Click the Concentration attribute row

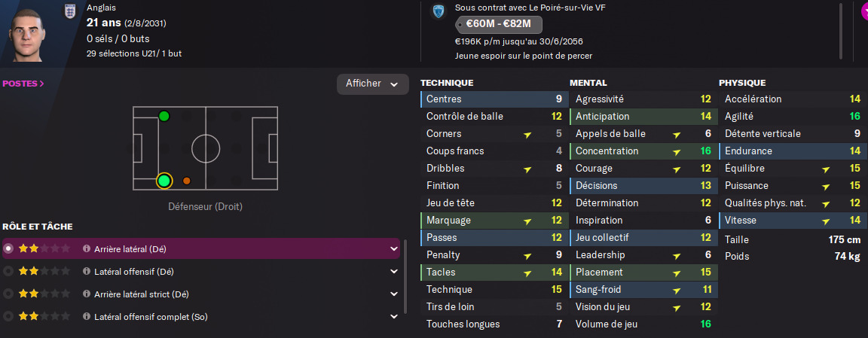[x=642, y=151]
